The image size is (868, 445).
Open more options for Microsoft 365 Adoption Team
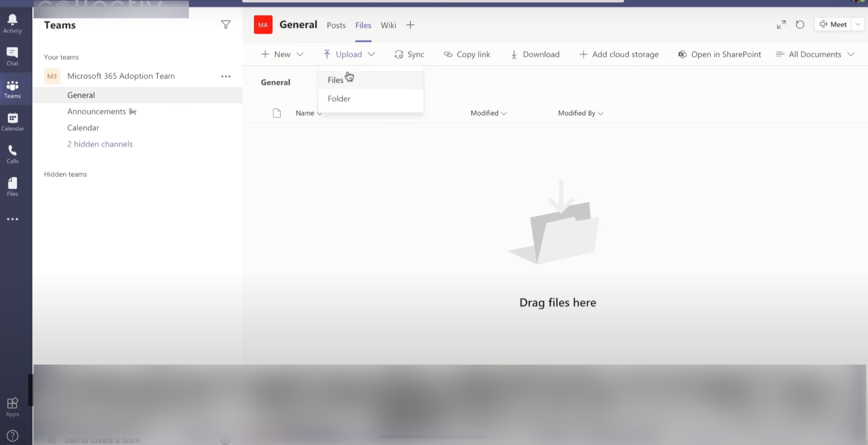coord(225,76)
